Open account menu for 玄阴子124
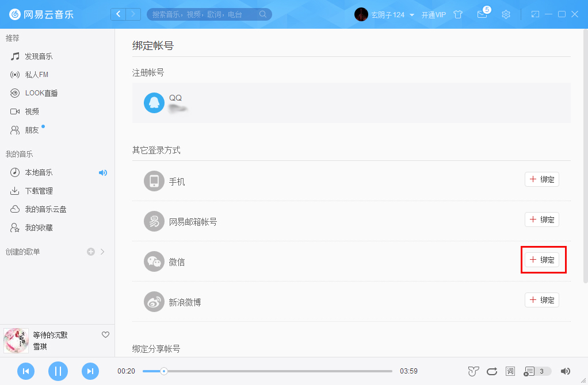 click(387, 14)
